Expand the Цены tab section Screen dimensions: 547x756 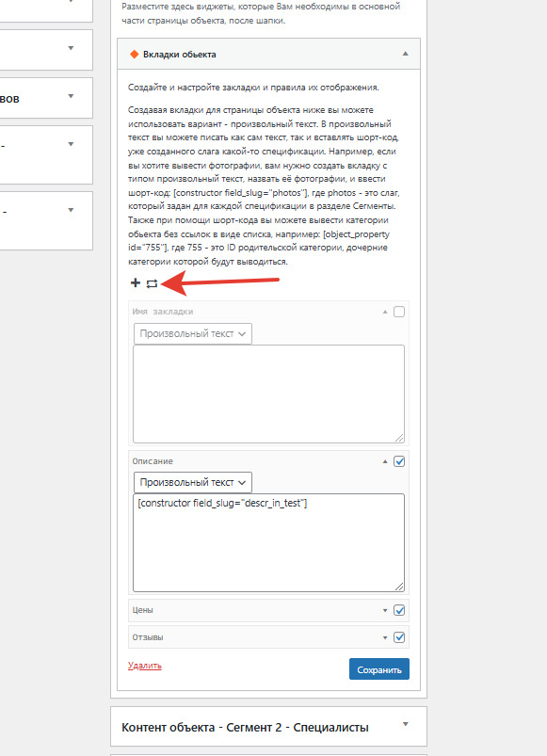(385, 610)
